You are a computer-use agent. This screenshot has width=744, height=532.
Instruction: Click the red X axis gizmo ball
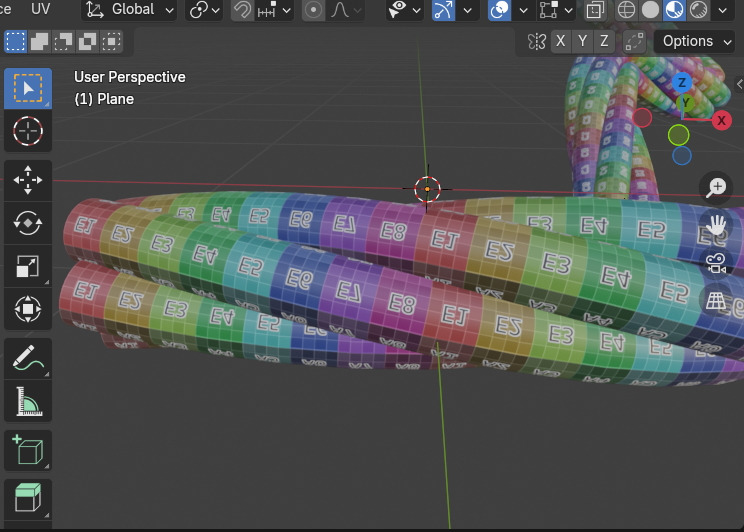(x=721, y=121)
